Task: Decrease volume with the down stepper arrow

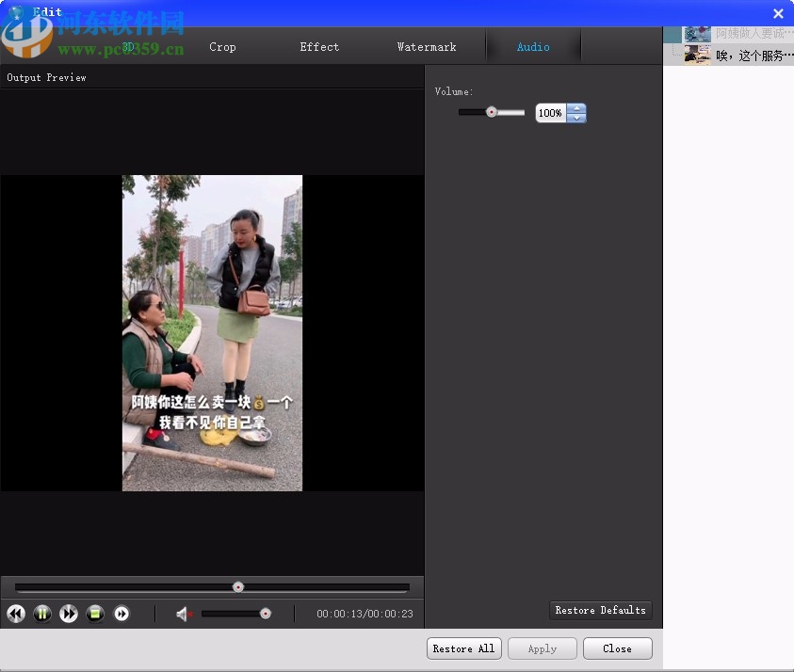Action: tap(575, 118)
